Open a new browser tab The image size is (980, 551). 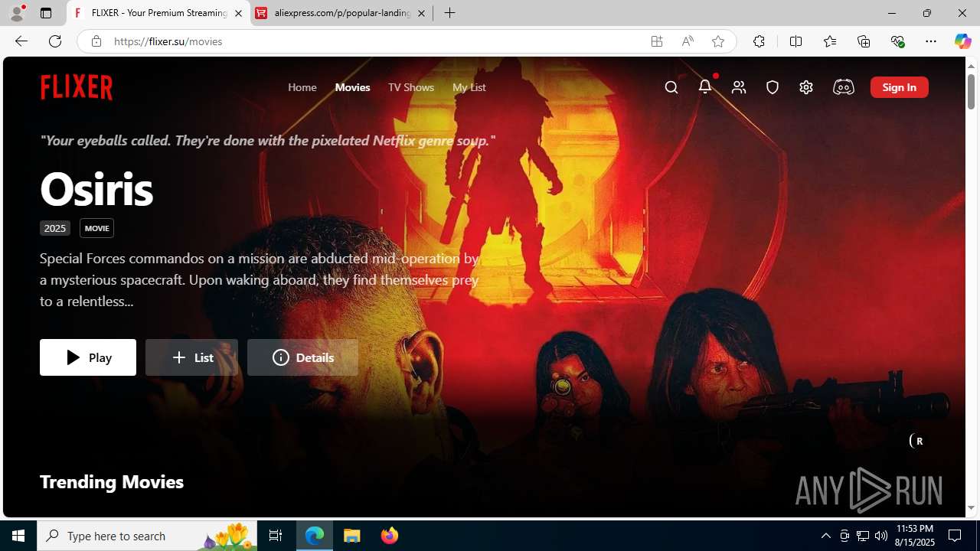coord(450,13)
